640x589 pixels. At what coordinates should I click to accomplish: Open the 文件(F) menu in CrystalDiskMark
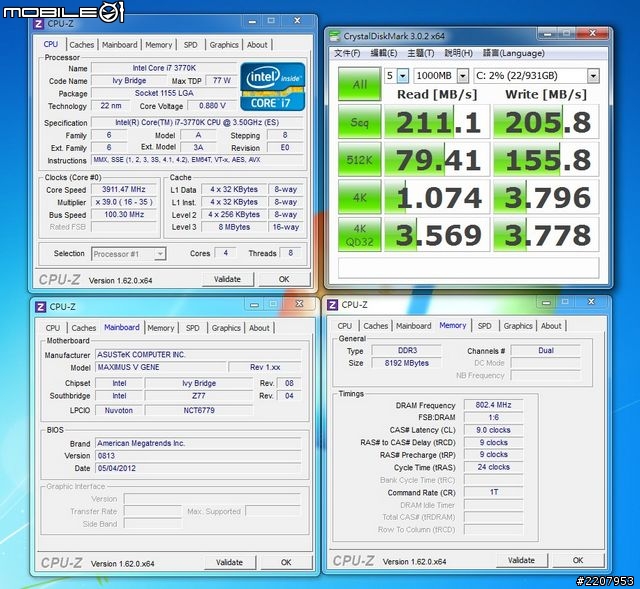click(347, 53)
